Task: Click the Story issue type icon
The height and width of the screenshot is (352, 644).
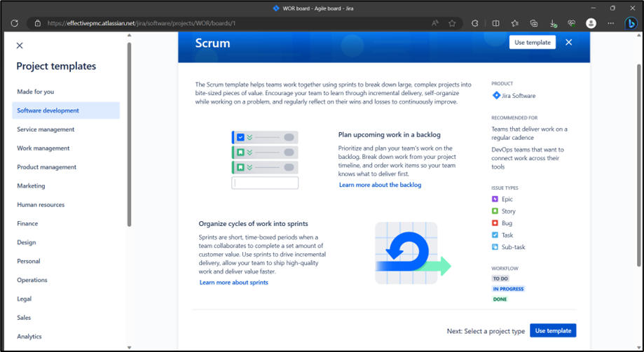Action: [495, 211]
